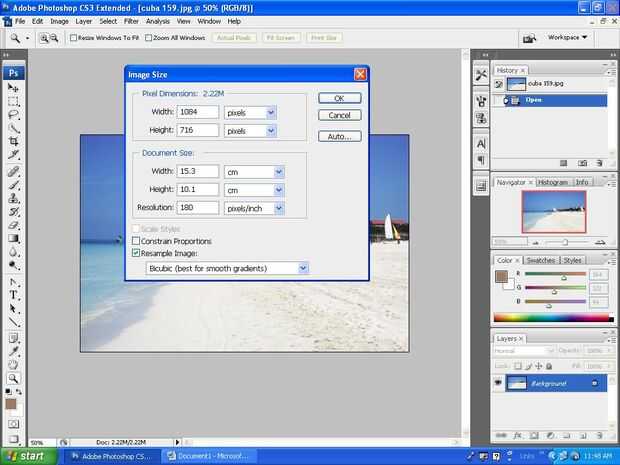Click the Navigator preview thumbnail
The image size is (620, 465).
click(554, 212)
